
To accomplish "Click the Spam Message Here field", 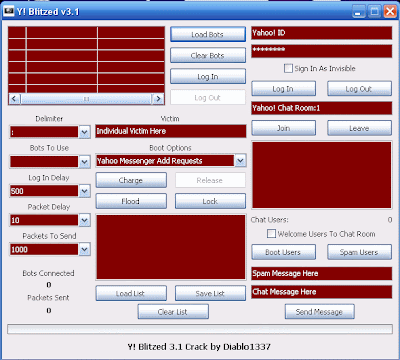I will point(321,273).
